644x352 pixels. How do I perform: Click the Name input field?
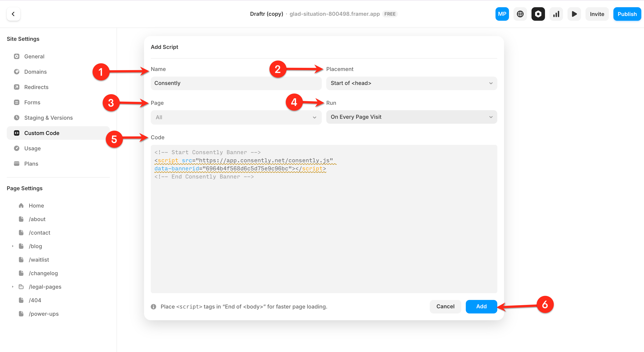click(x=236, y=83)
